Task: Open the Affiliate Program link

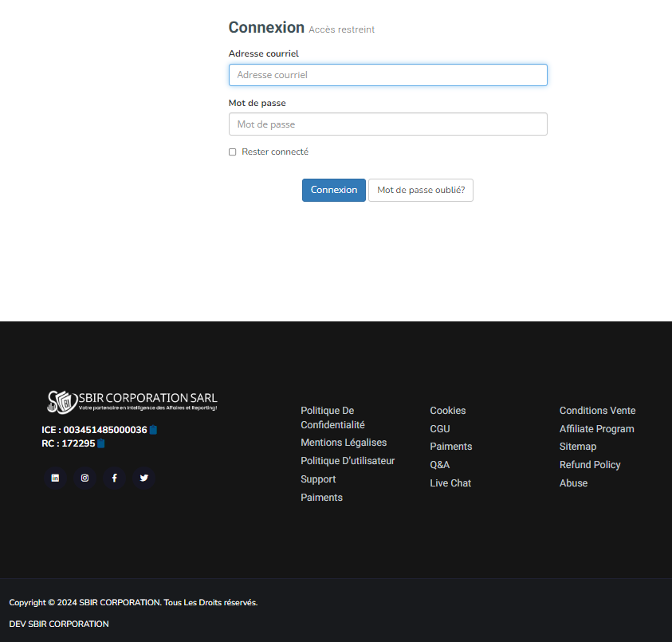Action: (x=596, y=429)
